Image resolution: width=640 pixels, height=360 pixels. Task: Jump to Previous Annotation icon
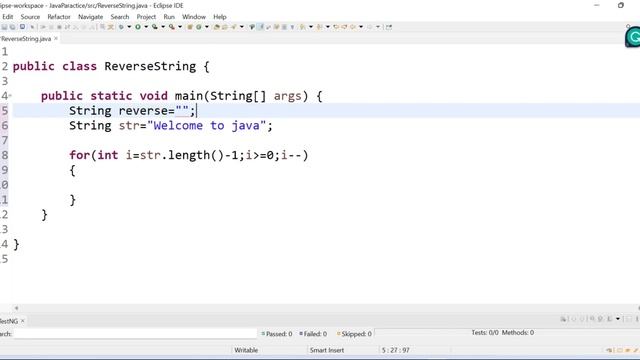point(319,27)
